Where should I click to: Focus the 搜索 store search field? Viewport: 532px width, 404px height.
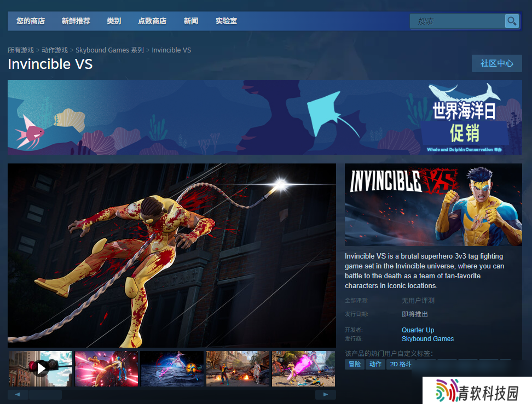(x=458, y=21)
